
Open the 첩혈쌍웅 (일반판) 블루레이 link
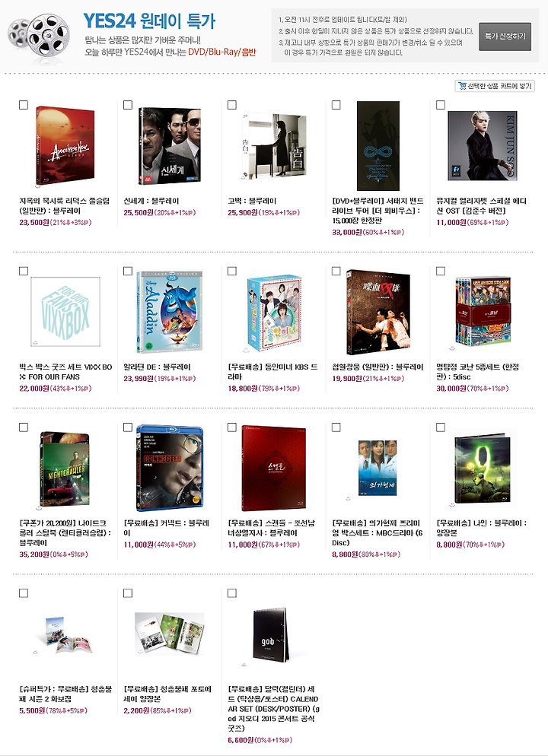pos(378,367)
